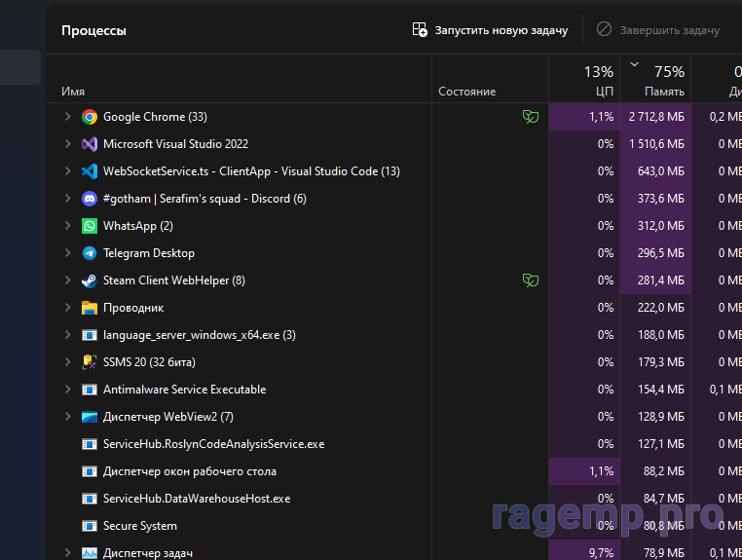Click the Secure System process icon
Screen dimensions: 742x560
pyautogui.click(x=90, y=526)
